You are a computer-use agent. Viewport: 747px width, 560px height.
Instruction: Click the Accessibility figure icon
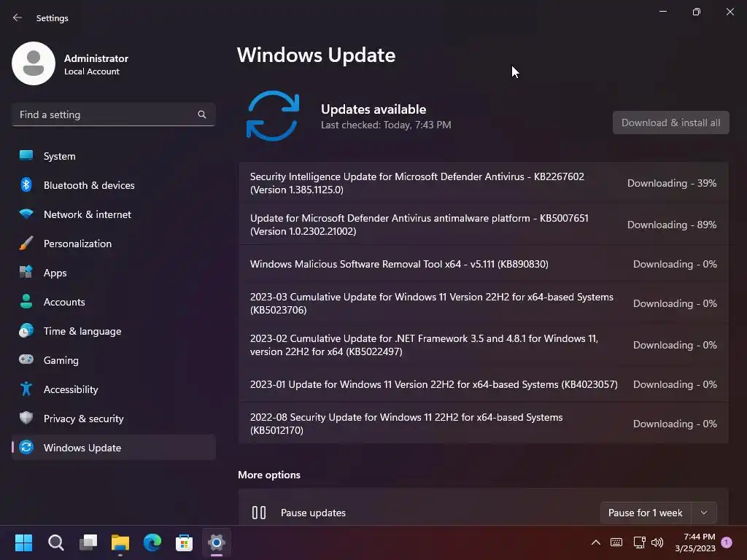[26, 389]
